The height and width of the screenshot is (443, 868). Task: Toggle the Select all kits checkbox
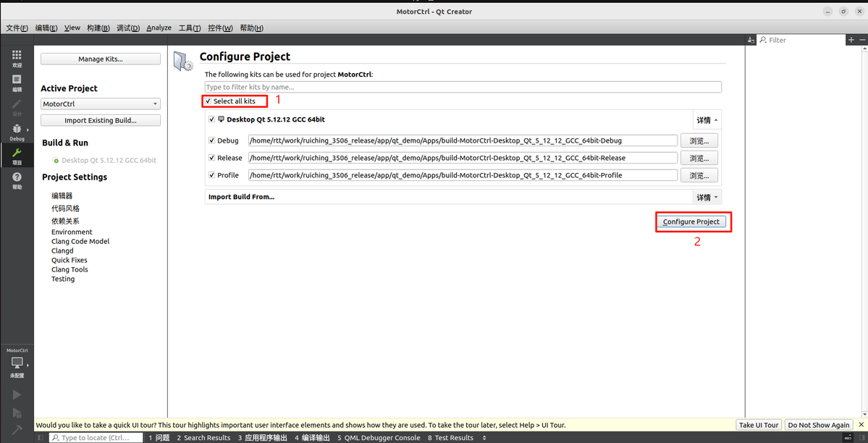[x=208, y=101]
